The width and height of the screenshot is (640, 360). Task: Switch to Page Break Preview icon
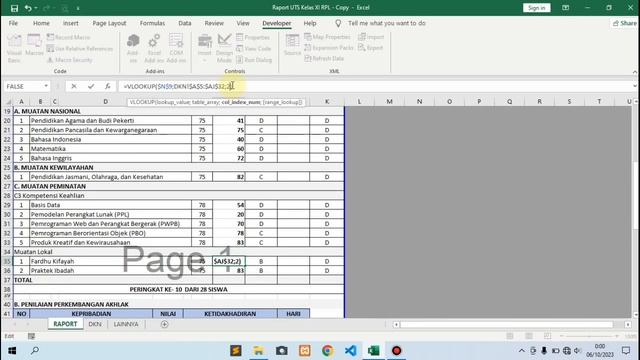click(547, 336)
